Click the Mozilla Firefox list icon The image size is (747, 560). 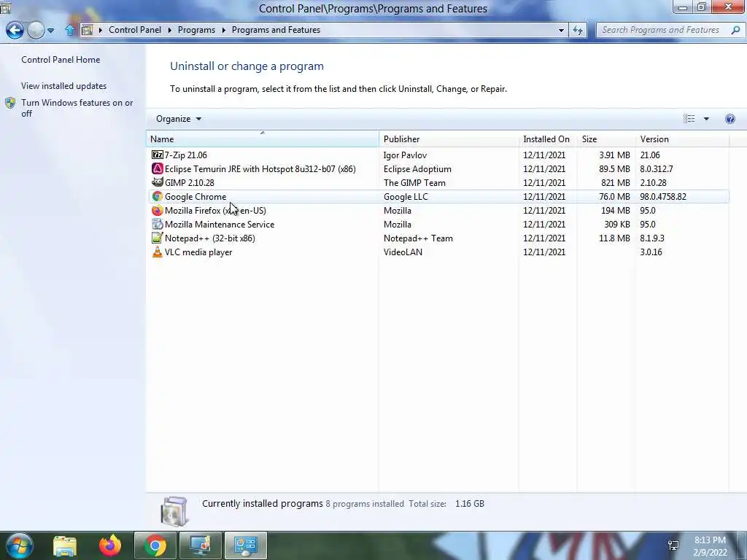click(157, 210)
